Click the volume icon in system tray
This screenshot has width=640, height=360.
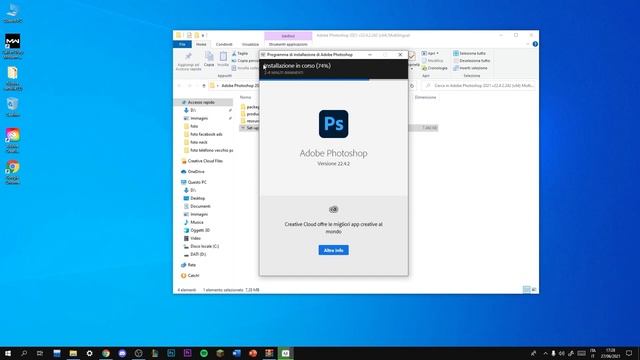click(x=562, y=353)
